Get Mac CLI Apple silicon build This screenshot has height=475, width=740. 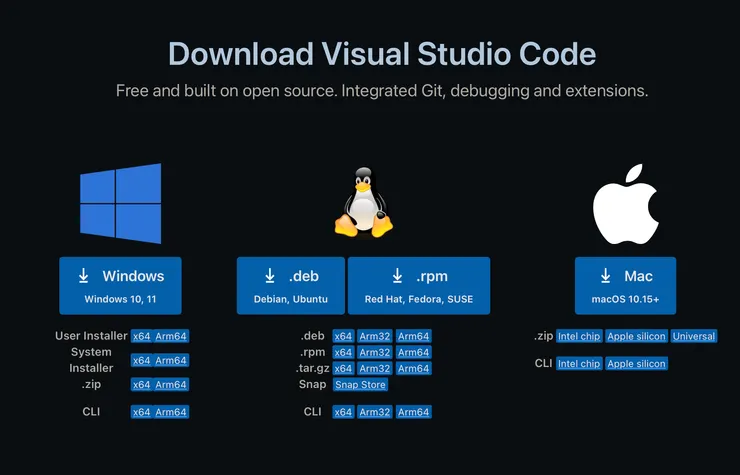pyautogui.click(x=636, y=364)
